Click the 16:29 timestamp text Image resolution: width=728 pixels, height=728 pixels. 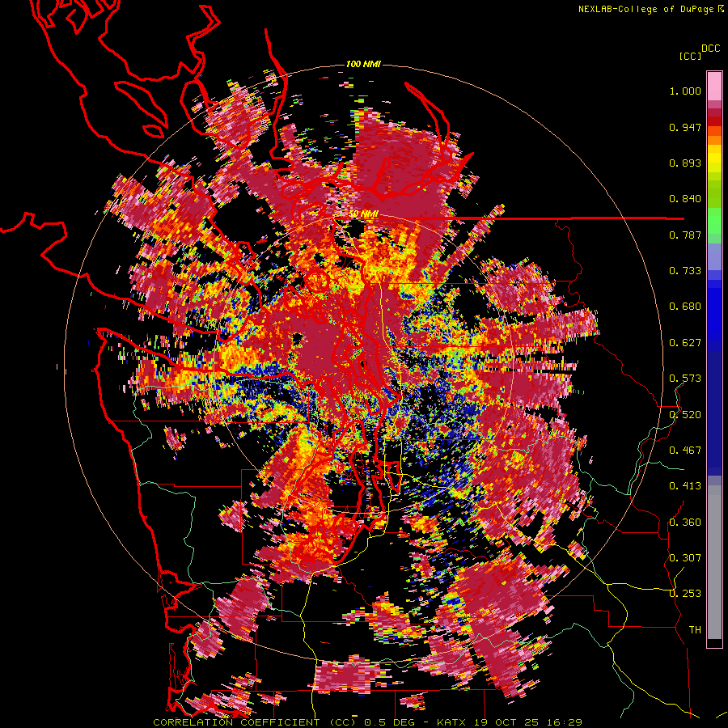click(x=565, y=722)
